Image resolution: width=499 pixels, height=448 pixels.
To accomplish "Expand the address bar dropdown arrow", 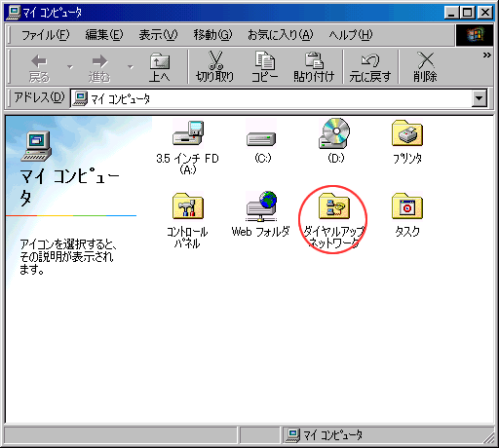I will [x=480, y=98].
